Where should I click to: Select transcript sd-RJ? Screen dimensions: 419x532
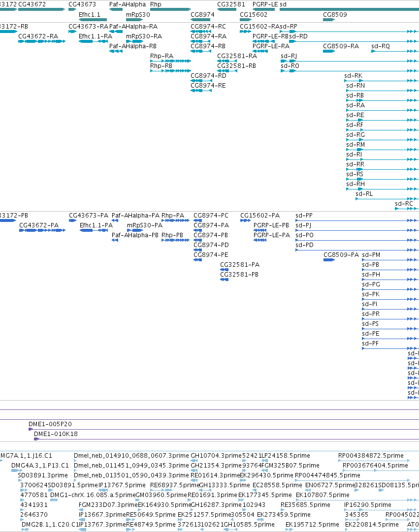(x=289, y=56)
